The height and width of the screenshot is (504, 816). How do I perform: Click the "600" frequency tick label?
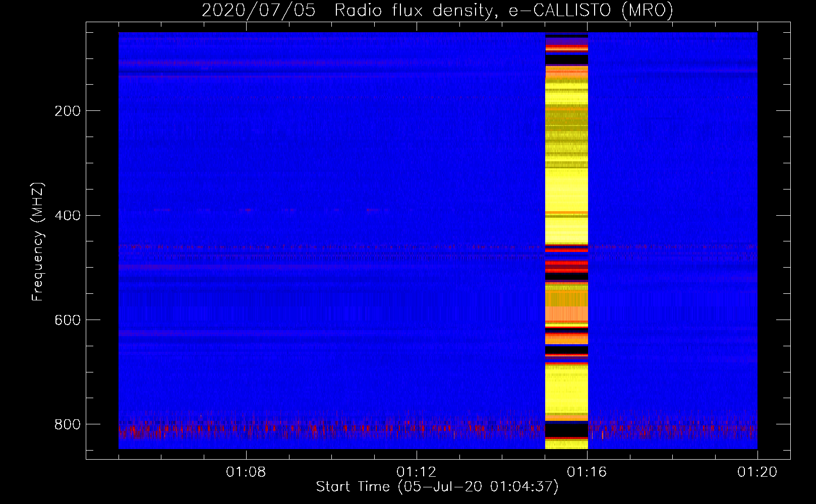point(68,321)
